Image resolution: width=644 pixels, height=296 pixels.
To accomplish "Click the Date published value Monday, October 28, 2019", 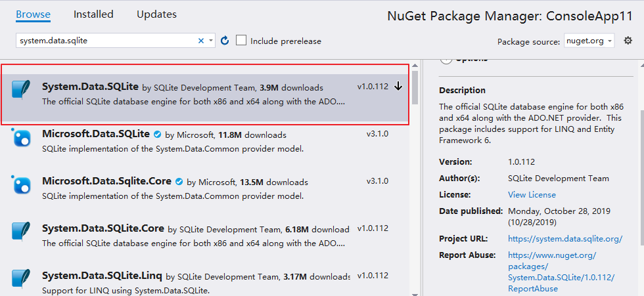I will coord(559,217).
